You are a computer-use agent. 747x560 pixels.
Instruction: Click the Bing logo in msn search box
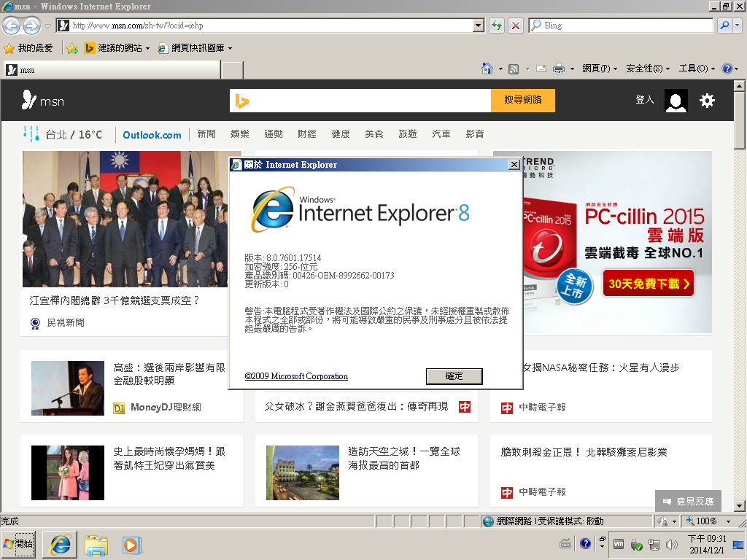(242, 101)
